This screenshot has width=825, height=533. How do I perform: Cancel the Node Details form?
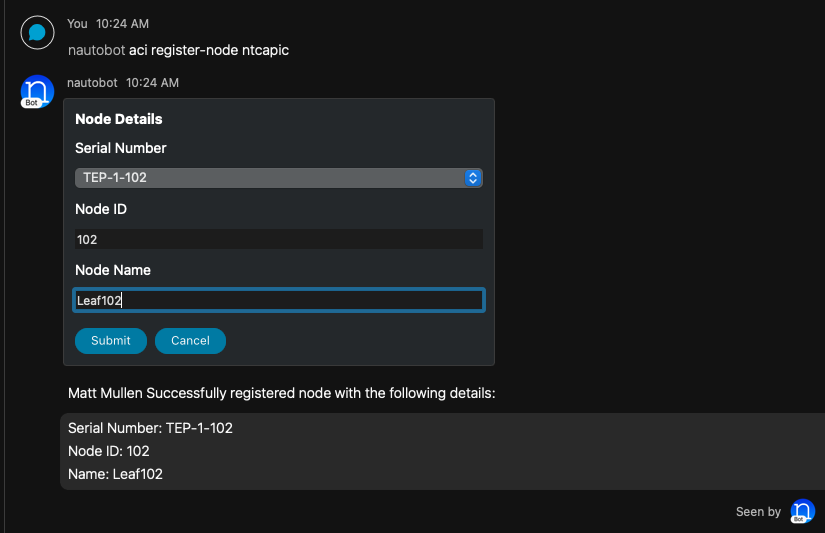[x=190, y=341]
